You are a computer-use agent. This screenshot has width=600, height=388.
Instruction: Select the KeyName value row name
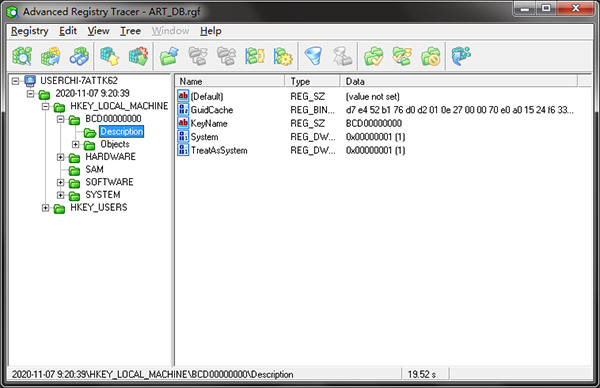coord(209,123)
